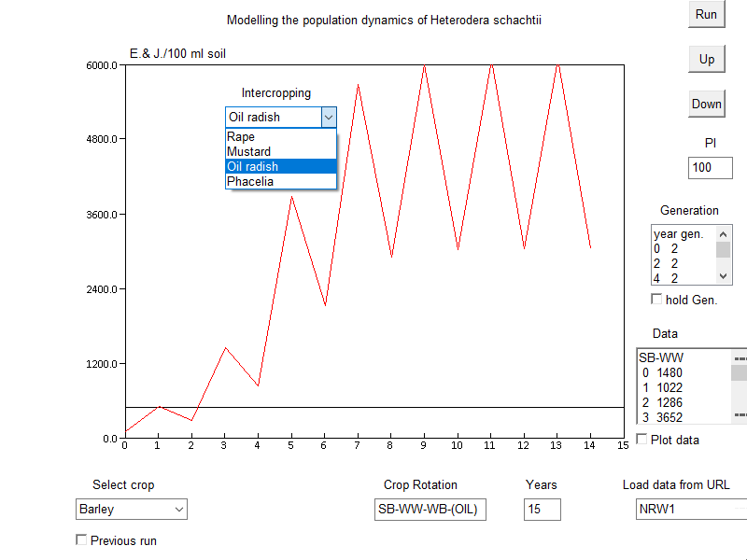Click the Load data from URL field
The width and height of the screenshot is (747, 560).
pyautogui.click(x=689, y=509)
